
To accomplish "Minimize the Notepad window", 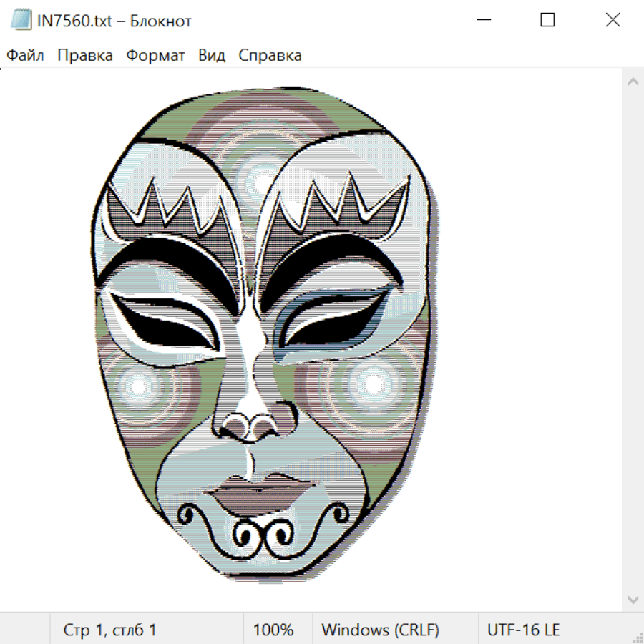I will coord(482,20).
